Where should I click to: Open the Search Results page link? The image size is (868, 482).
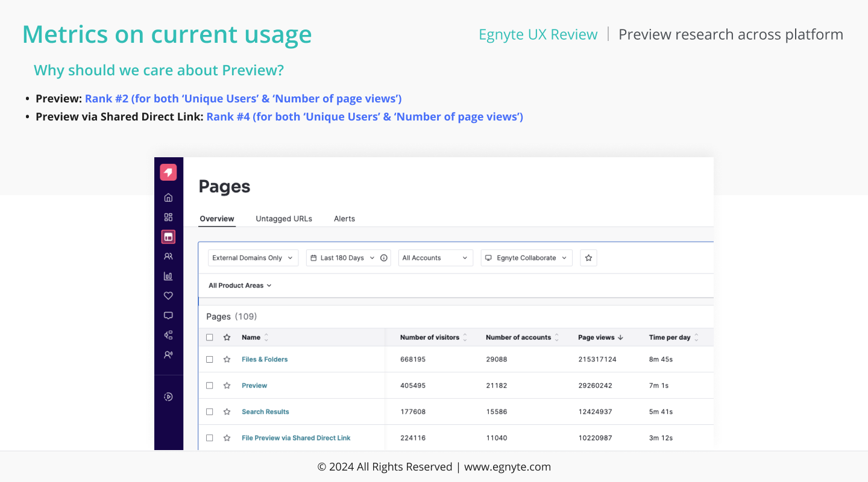[265, 412]
